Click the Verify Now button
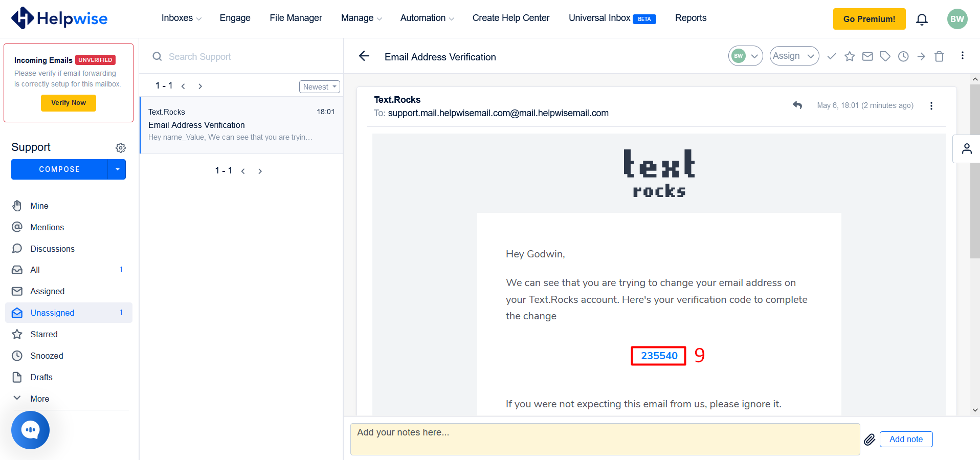 coord(69,103)
